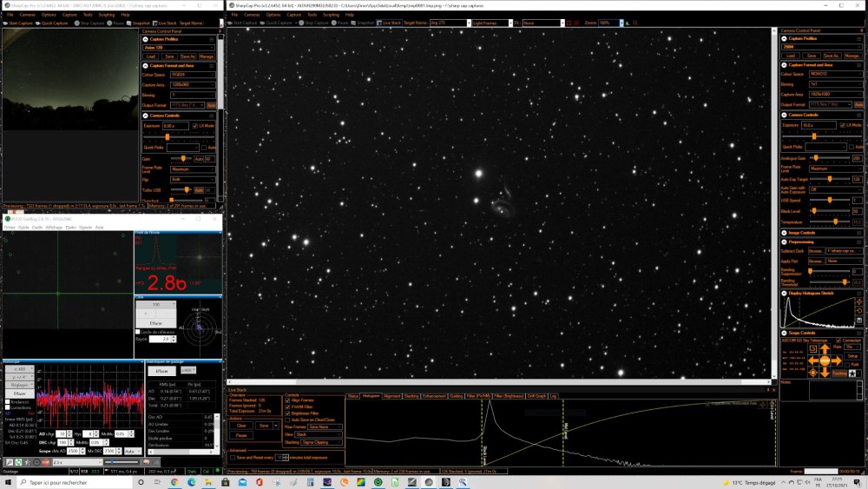Click Task View icon on the taskbar
Screen dimensions: 868x489
157,482
